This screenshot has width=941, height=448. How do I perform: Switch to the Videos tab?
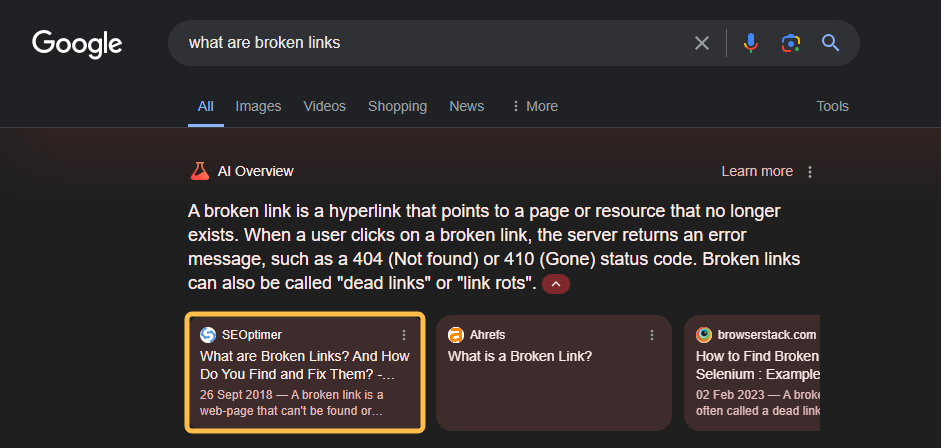324,106
